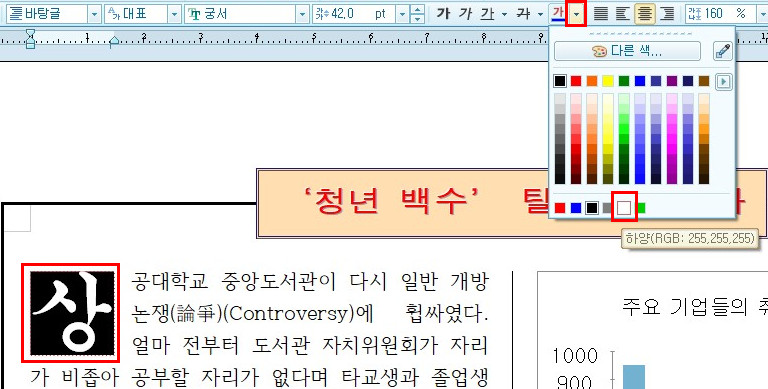
Task: Set left paragraph alignment
Action: tap(623, 14)
